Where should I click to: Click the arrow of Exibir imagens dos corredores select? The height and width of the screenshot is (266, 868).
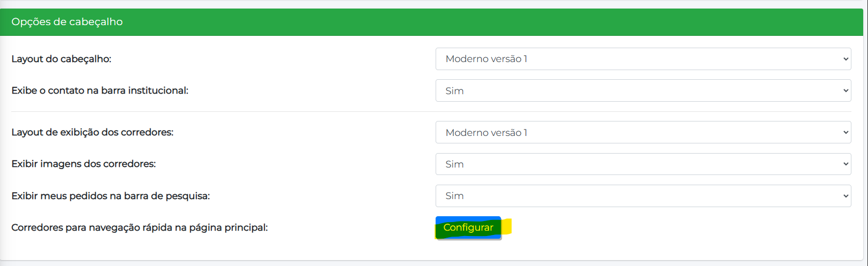[x=846, y=164]
